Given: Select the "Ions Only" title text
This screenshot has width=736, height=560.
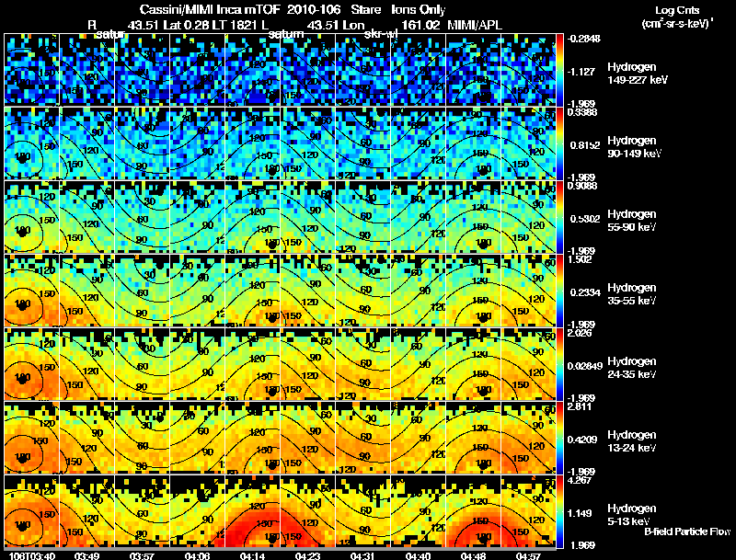Looking at the screenshot, I should point(419,10).
